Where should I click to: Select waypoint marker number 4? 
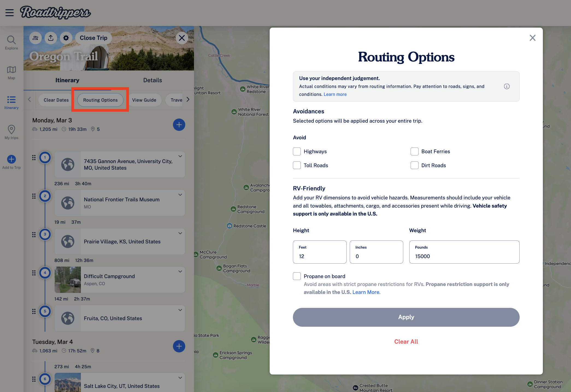click(x=45, y=273)
